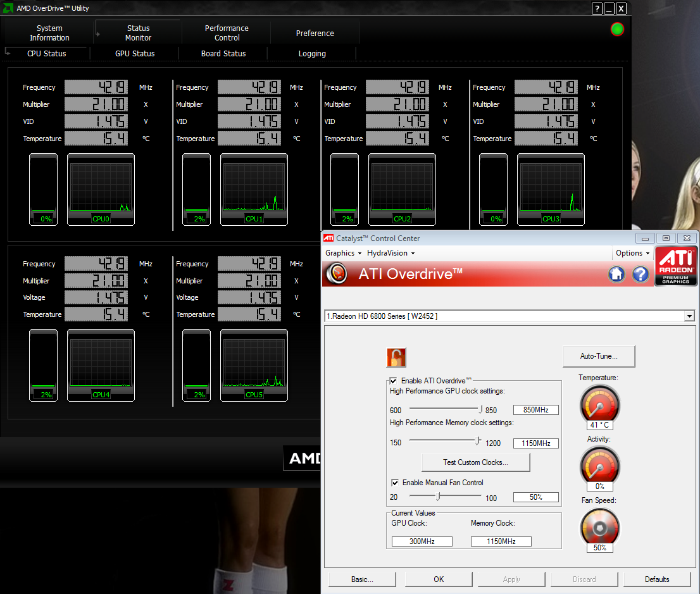
Task: Select Board Status sub-tab
Action: pyautogui.click(x=223, y=54)
